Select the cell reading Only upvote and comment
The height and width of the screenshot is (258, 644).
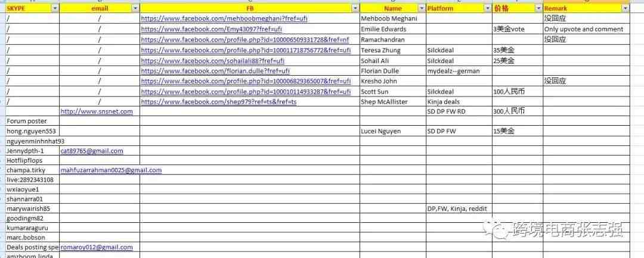[586, 29]
